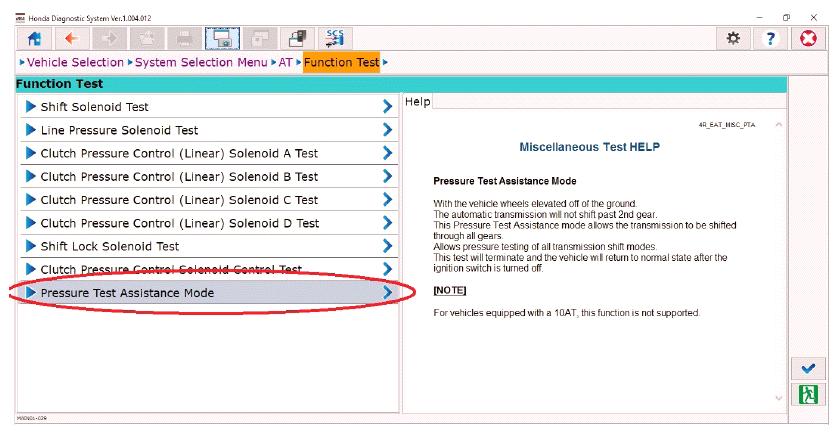Viewport: 839px width, 434px height.
Task: Open Shift Solenoid Test chevron
Action: coord(388,107)
